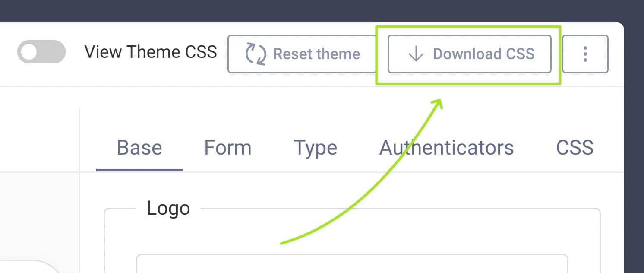Click the download arrow icon

point(415,54)
